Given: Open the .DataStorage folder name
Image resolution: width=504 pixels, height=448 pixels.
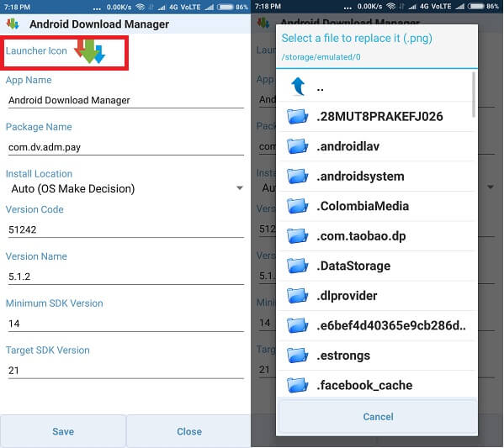Looking at the screenshot, I should [x=353, y=266].
